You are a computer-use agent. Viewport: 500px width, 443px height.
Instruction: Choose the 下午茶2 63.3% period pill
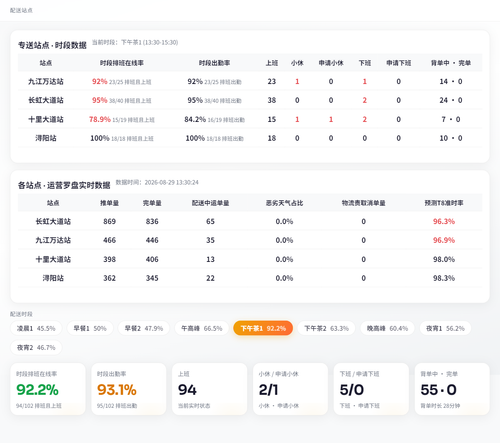point(326,328)
